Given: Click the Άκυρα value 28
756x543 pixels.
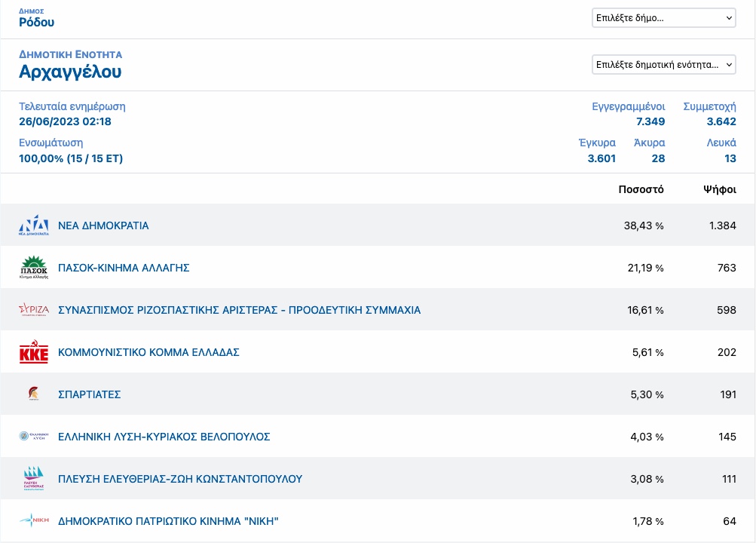Looking at the screenshot, I should tap(658, 158).
